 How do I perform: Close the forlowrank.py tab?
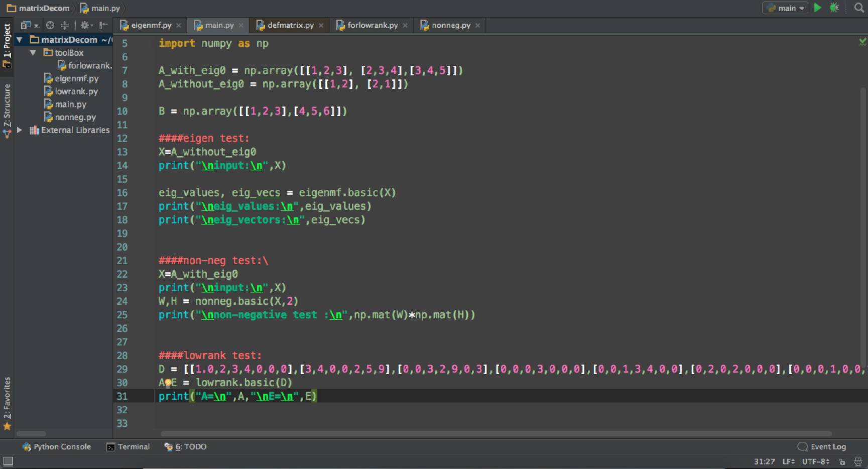pyautogui.click(x=405, y=26)
